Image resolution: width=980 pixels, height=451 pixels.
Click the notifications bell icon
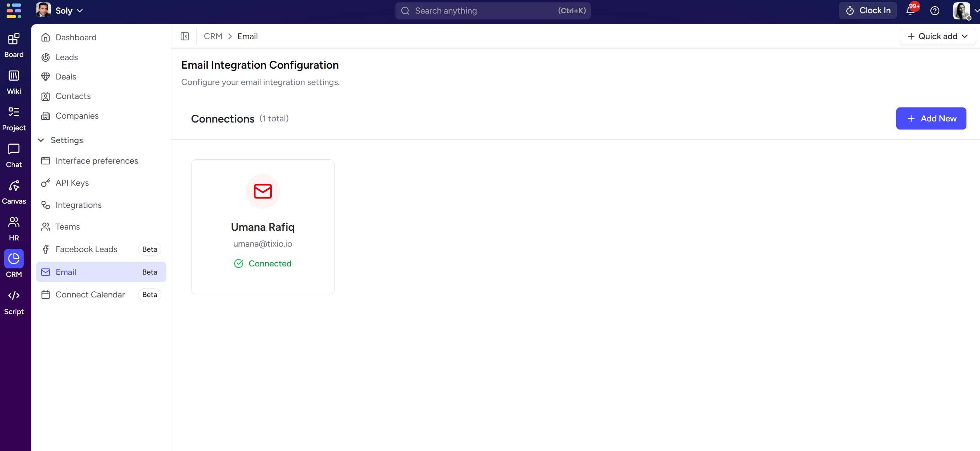(910, 11)
